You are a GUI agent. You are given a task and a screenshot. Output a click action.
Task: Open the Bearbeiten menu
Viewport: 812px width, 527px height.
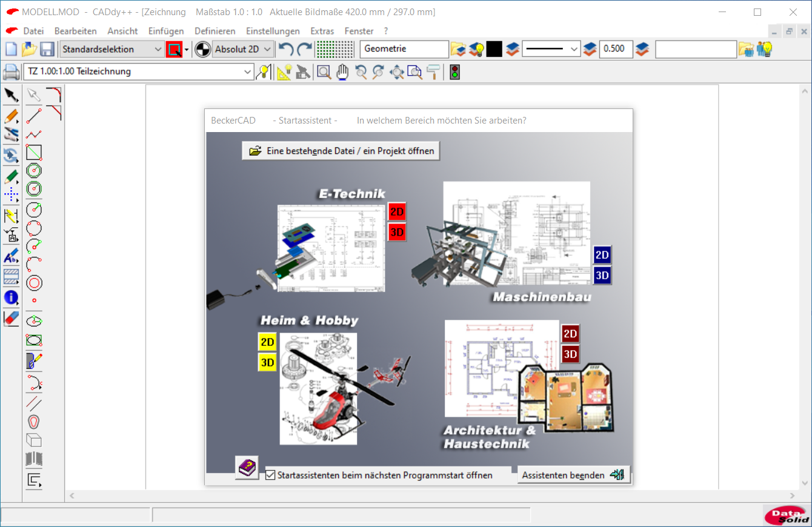click(x=76, y=31)
